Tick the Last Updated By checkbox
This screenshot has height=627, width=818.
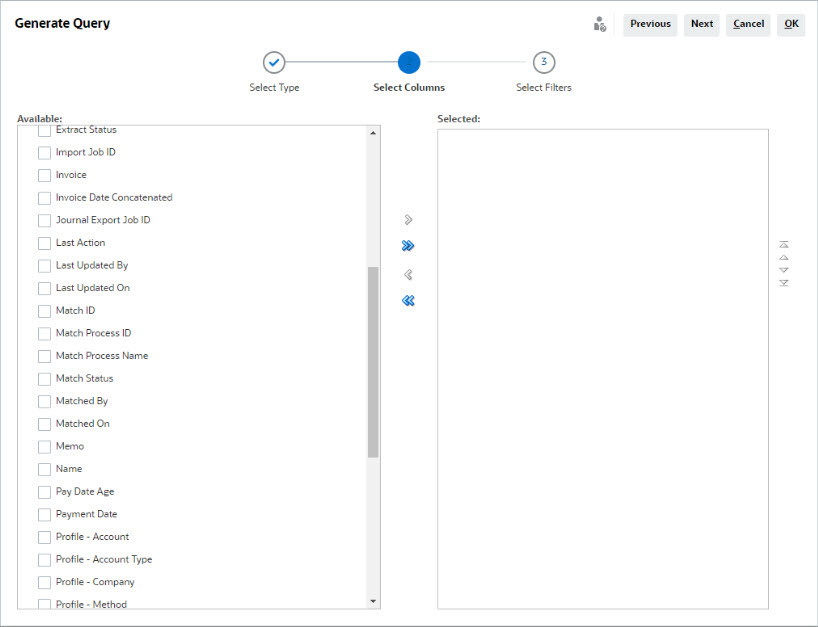pos(44,266)
